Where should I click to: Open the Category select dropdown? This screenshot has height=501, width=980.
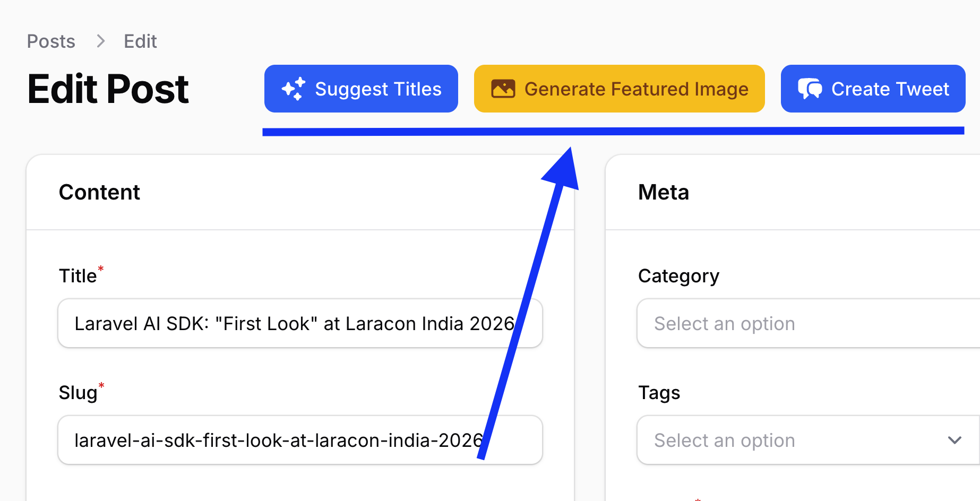807,323
